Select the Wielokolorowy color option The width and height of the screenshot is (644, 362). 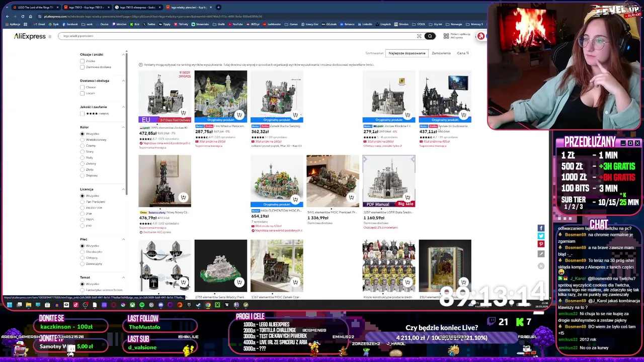point(82,140)
